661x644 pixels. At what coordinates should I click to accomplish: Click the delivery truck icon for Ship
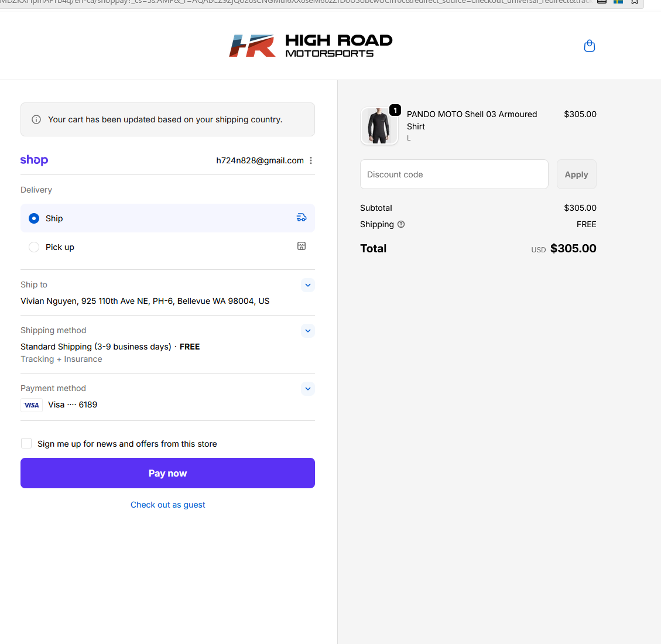click(302, 218)
